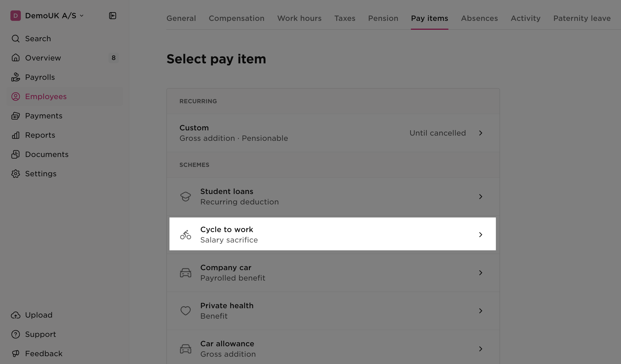Open the DemoUK A/S company dropdown
The image size is (621, 364).
pyautogui.click(x=47, y=16)
